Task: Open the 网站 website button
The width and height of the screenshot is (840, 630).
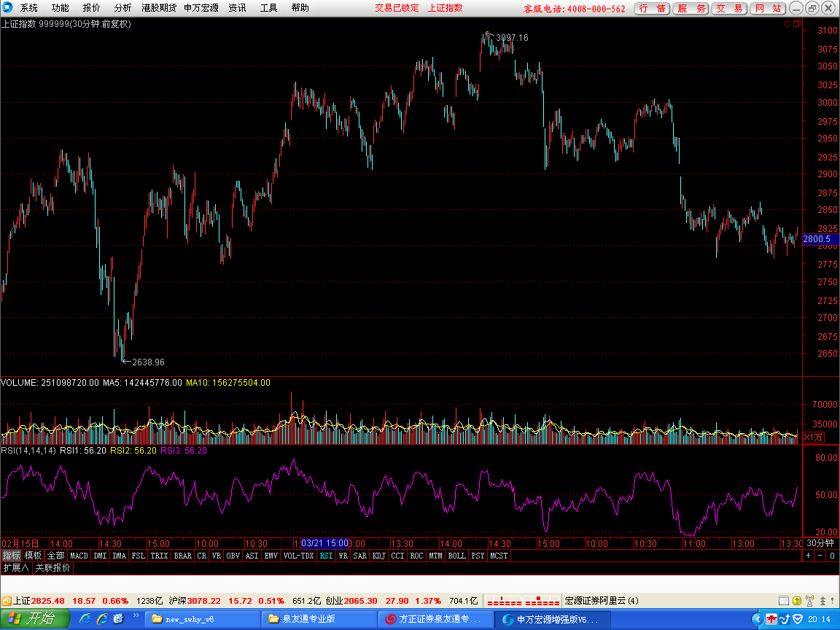Action: pyautogui.click(x=768, y=8)
